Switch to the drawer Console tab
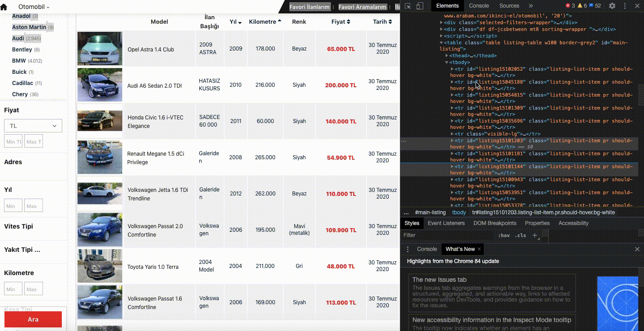 [x=427, y=249]
